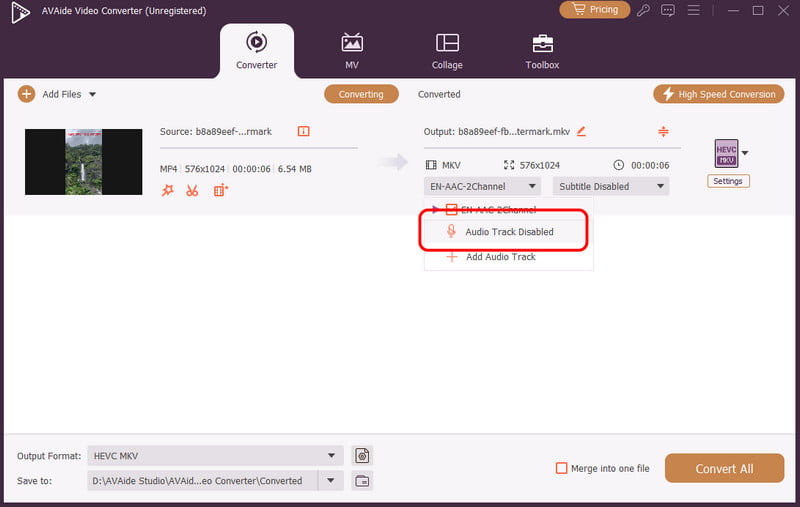
Task: Check the EN-AAC-2Channel track checkbox
Action: coord(451,210)
